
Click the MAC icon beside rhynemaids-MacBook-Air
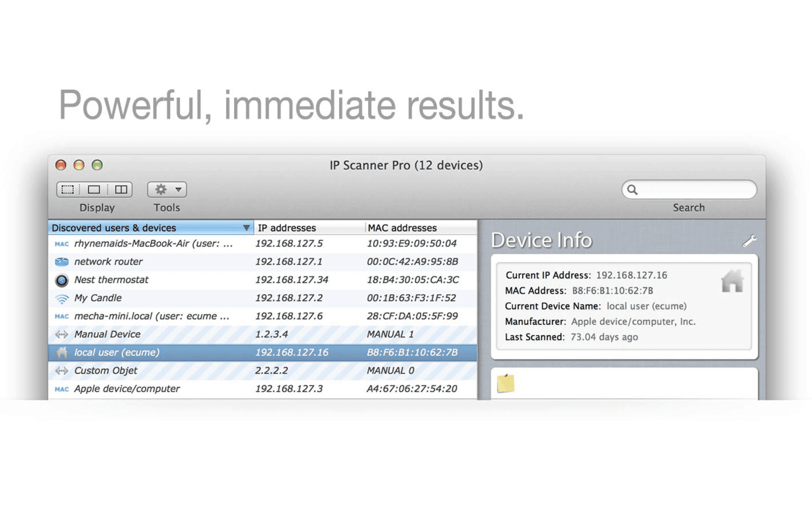(62, 244)
